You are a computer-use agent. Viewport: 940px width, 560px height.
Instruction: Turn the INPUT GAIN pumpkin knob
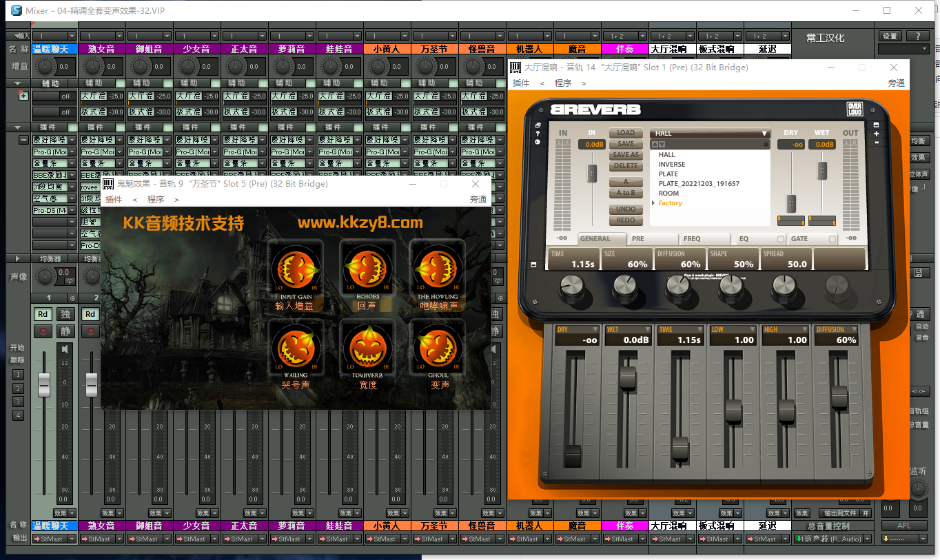(x=295, y=269)
